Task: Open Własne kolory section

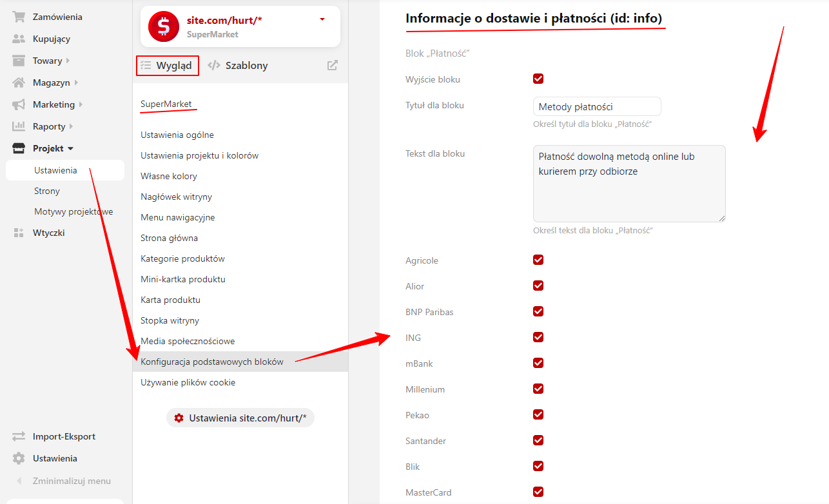Action: tap(169, 176)
